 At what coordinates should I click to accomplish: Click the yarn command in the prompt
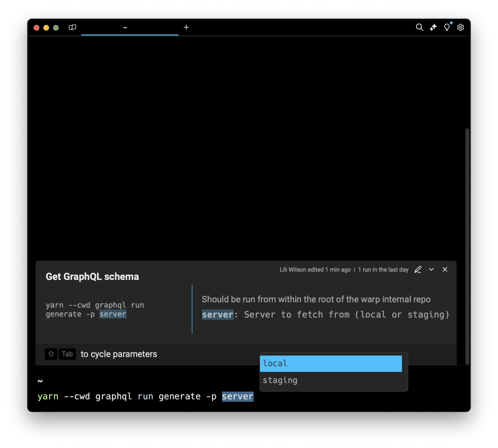tap(48, 396)
